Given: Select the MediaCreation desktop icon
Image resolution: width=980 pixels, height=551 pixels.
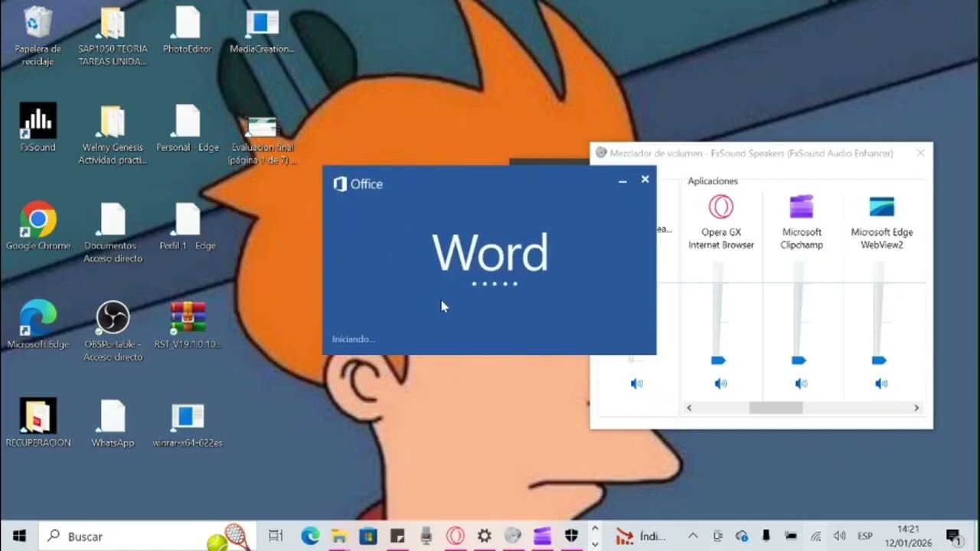Looking at the screenshot, I should (x=262, y=31).
